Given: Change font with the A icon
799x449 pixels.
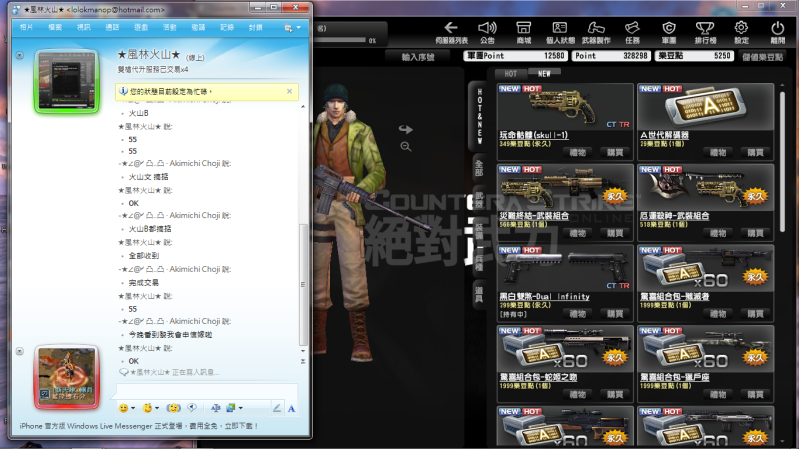Looking at the screenshot, I should pos(291,408).
